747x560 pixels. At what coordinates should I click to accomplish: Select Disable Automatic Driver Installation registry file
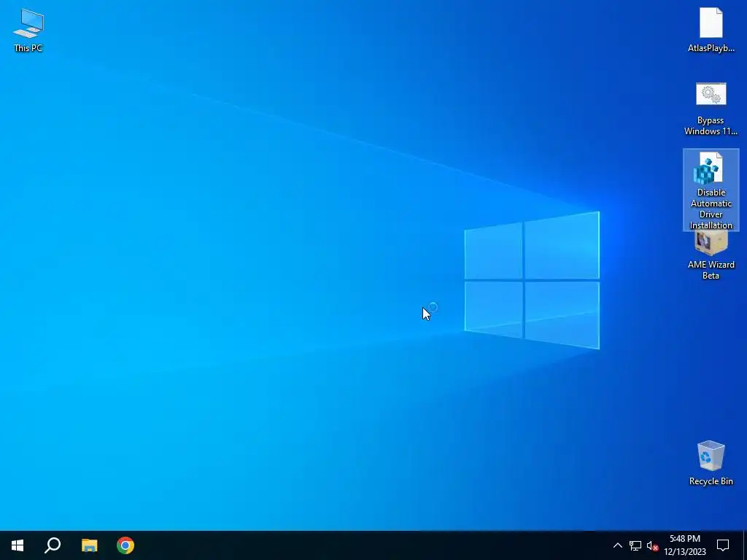pyautogui.click(x=711, y=190)
